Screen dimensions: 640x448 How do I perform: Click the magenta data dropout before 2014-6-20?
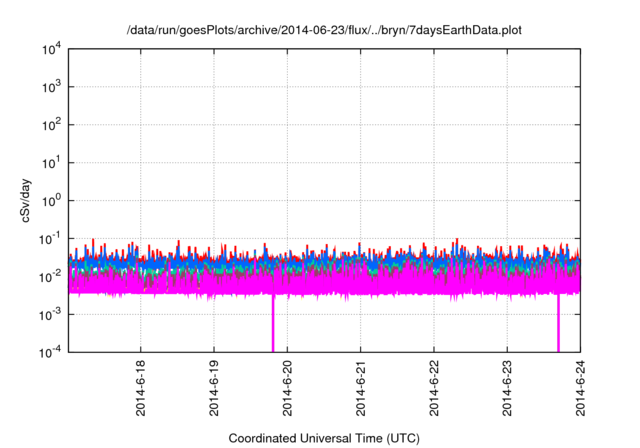[273, 323]
